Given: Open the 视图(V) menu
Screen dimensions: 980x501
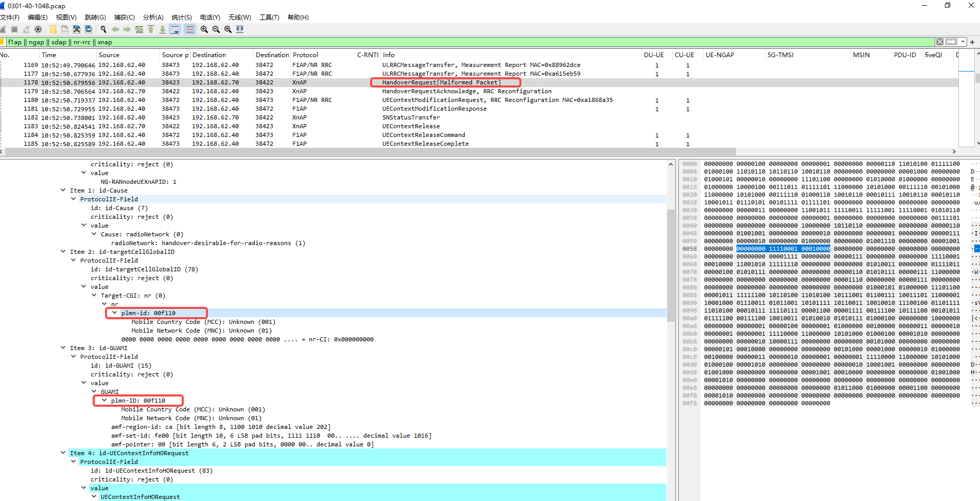Looking at the screenshot, I should 66,18.
